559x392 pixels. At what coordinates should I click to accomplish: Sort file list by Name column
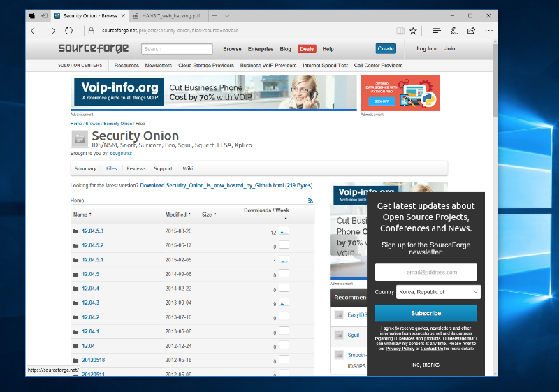[x=82, y=215]
